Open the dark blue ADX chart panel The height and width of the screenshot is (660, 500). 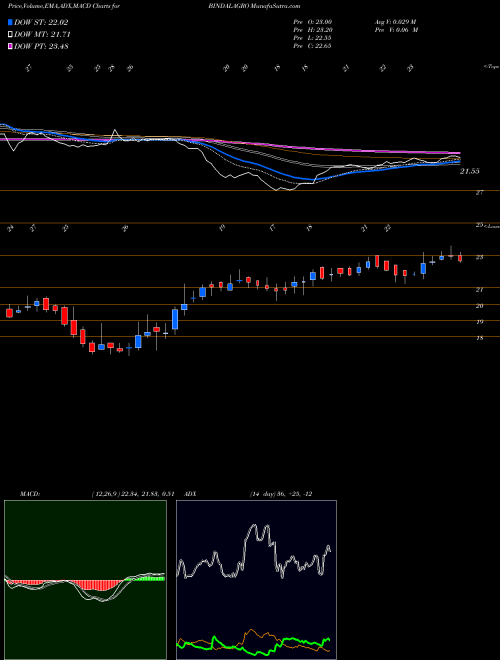pos(256,580)
